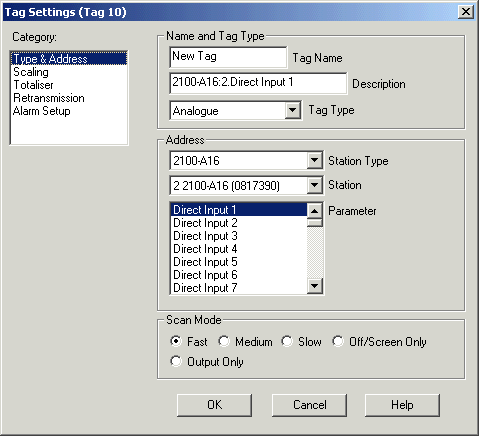Open the Station dropdown list

click(x=314, y=185)
